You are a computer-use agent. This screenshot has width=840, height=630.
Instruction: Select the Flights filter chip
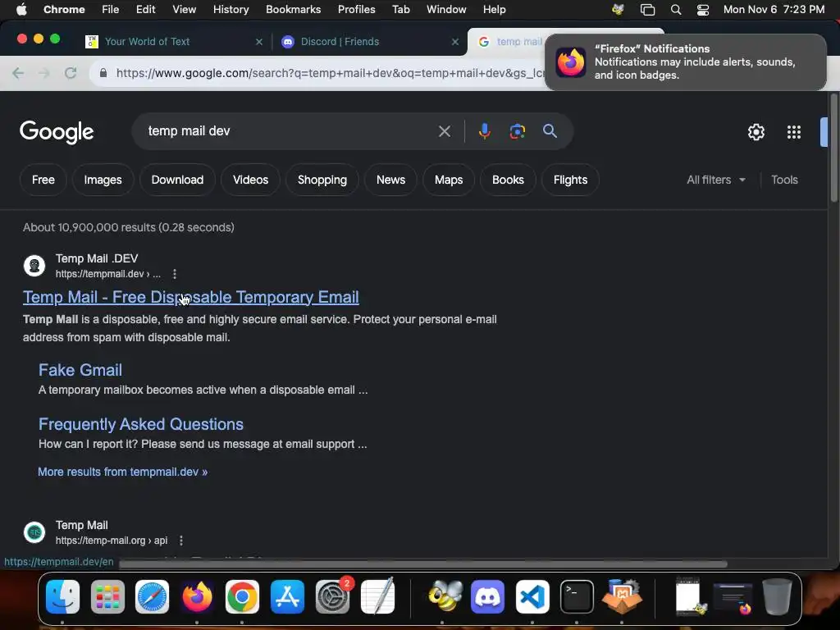[570, 180]
